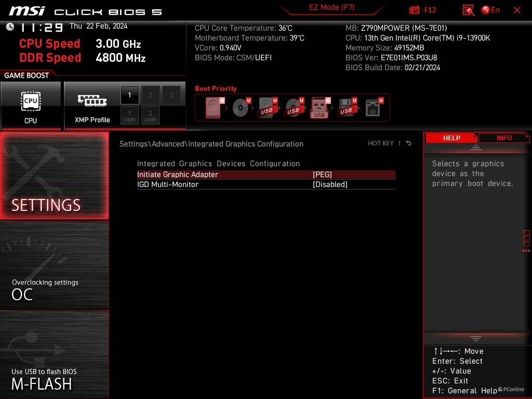This screenshot has width=532, height=399.
Task: Click the BIOS Mode CSM/UEFI text
Action: pos(233,58)
